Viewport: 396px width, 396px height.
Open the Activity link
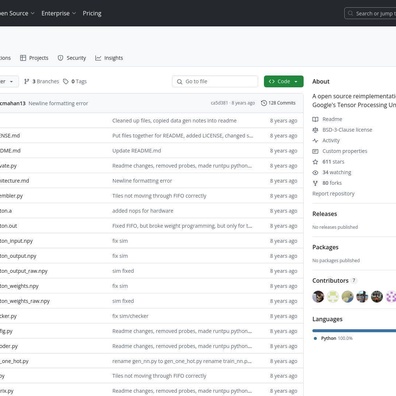coord(331,140)
